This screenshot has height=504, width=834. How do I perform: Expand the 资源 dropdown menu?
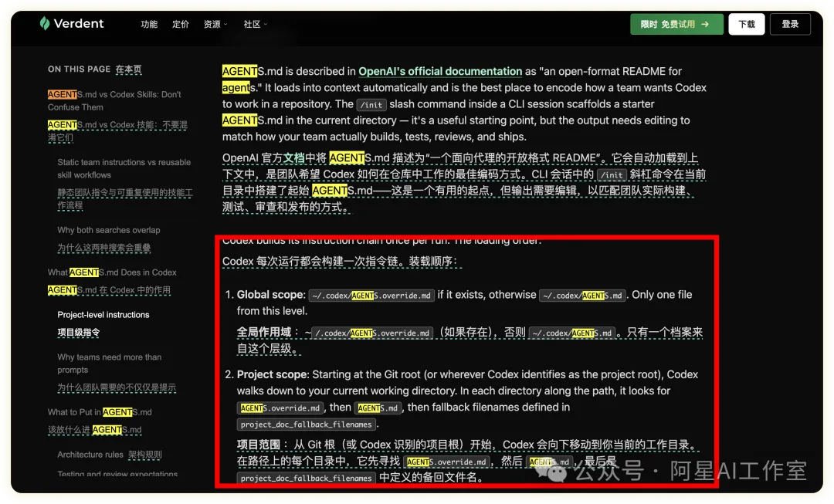tap(215, 24)
